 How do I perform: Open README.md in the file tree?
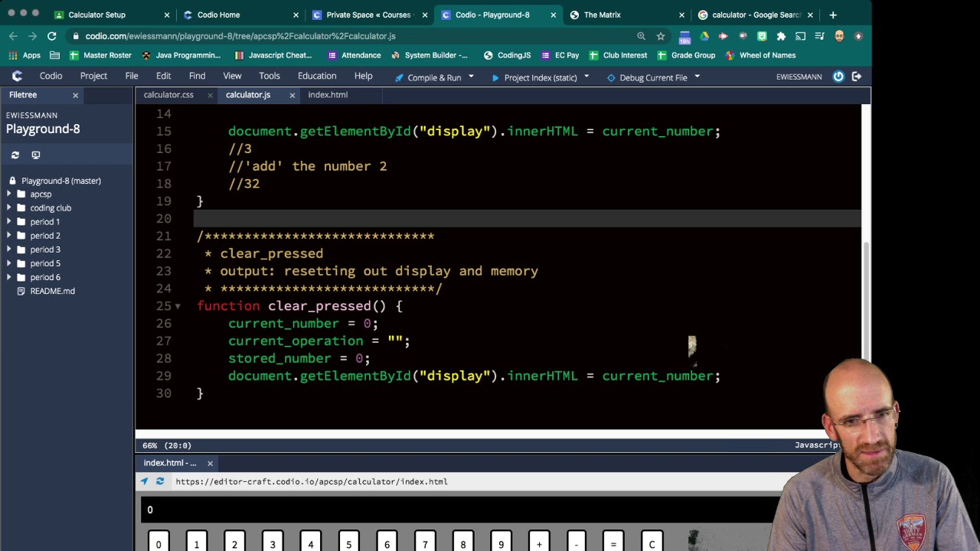click(52, 291)
